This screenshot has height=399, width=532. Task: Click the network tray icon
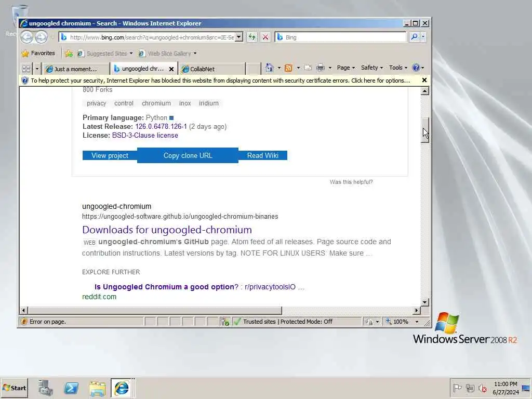click(470, 388)
